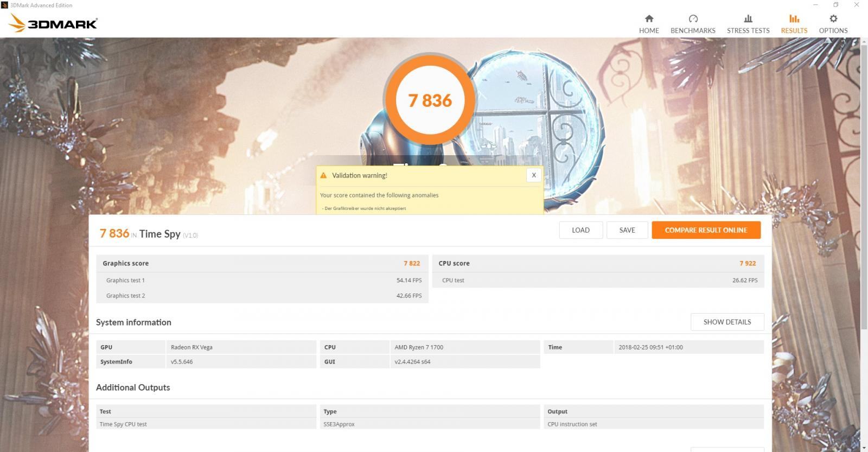Click the validation warning triangle icon

tap(324, 175)
